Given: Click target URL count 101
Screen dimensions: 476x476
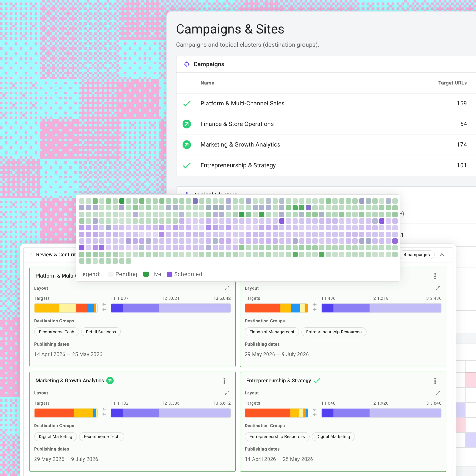Looking at the screenshot, I should [462, 165].
